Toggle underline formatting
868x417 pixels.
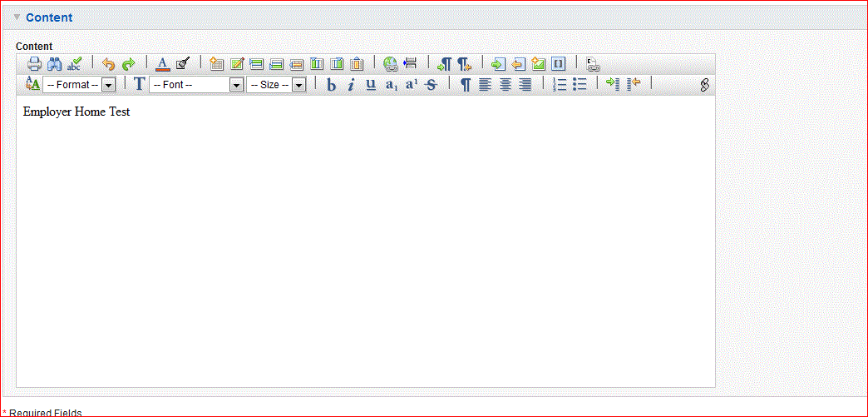371,84
